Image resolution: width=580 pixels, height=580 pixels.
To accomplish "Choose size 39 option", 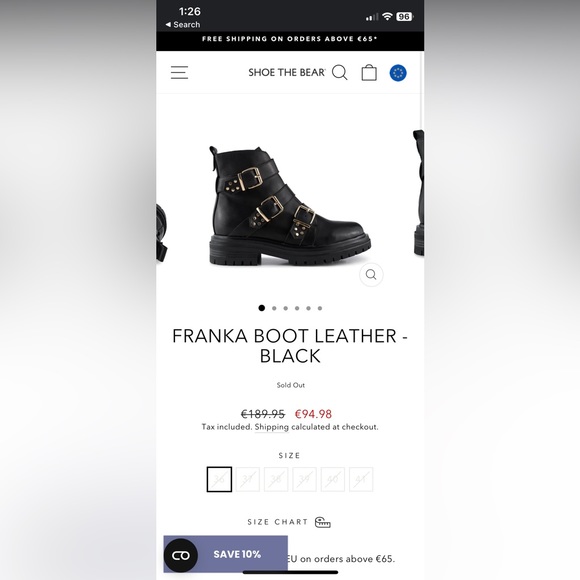I will pyautogui.click(x=304, y=479).
